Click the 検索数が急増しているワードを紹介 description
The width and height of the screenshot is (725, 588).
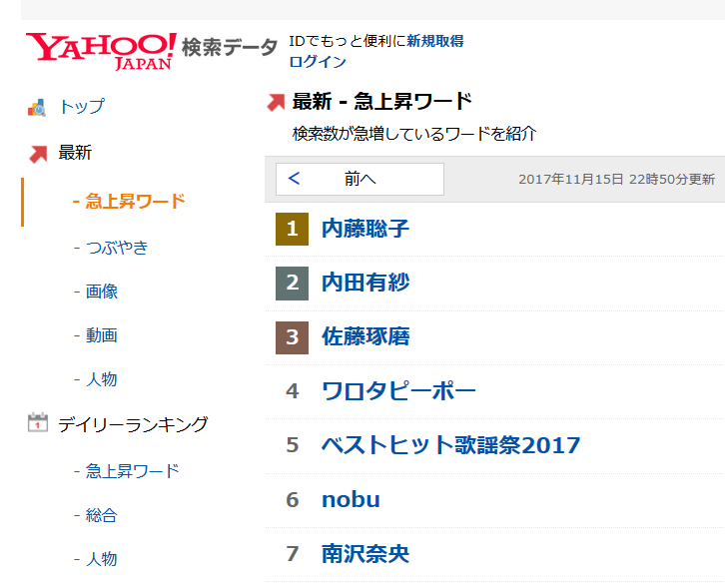414,134
